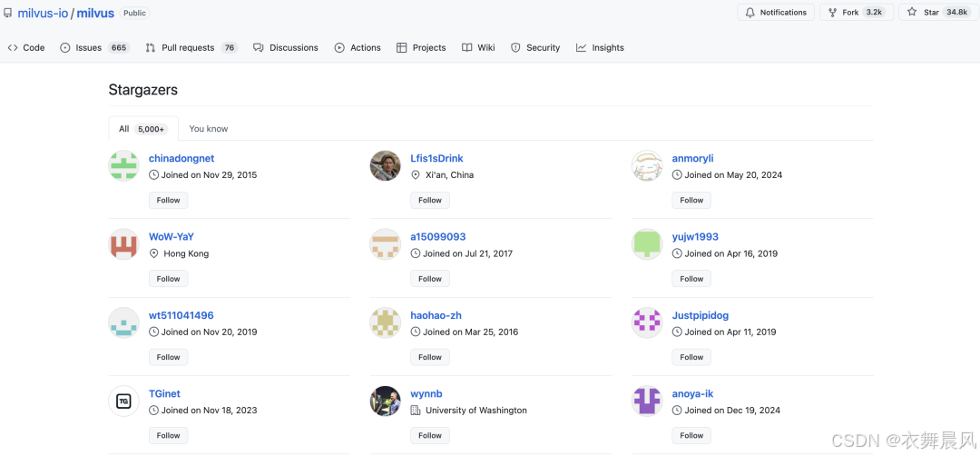Open anmoryli's profile link
This screenshot has width=980, height=456.
click(692, 158)
